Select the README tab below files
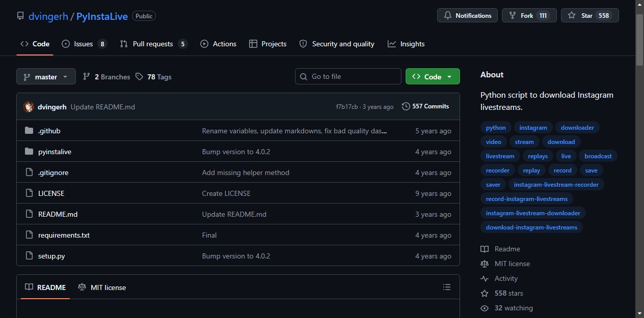The image size is (644, 318). pyautogui.click(x=45, y=287)
